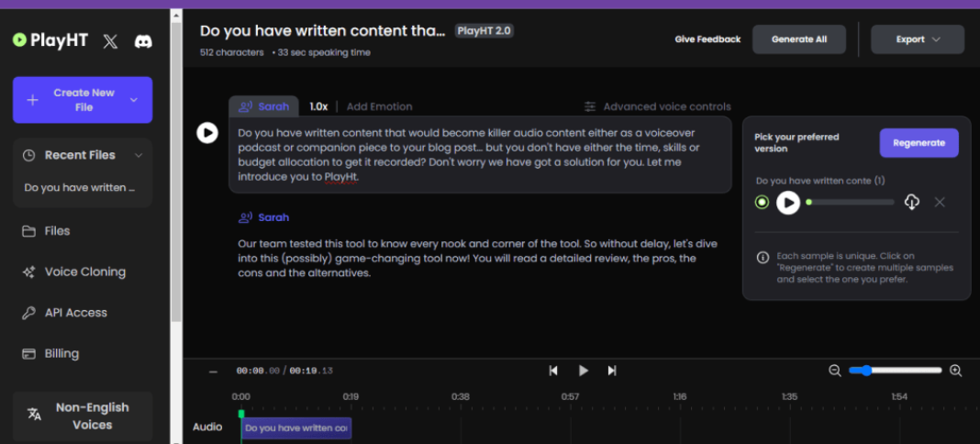Open the Discord icon link
980x444 pixels.
coord(144,41)
